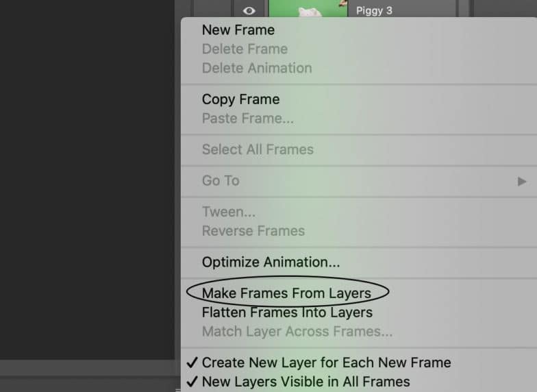The image size is (537, 392).
Task: Hide the Piggy 3 layer with eye icon
Action: pos(249,10)
